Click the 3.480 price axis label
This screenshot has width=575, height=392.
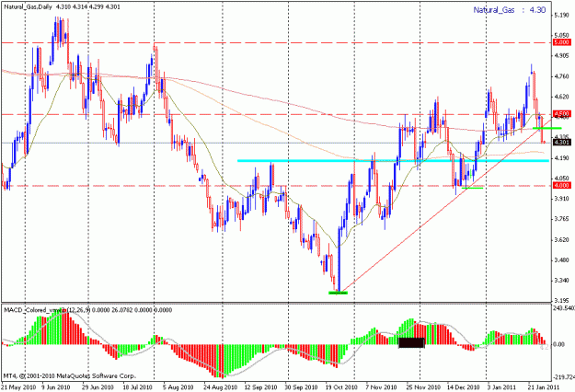point(561,260)
